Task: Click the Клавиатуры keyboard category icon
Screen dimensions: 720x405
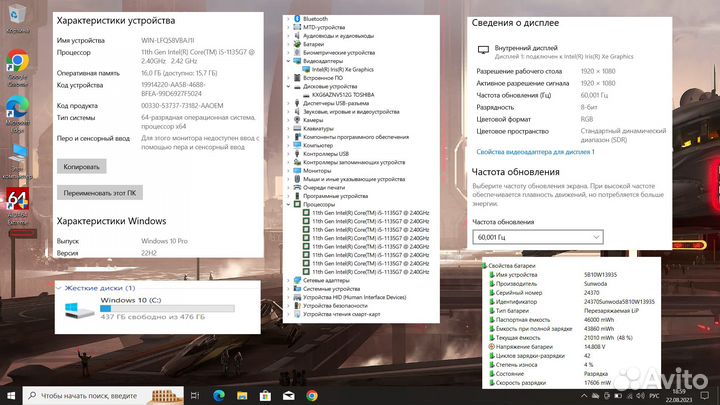Action: (297, 129)
